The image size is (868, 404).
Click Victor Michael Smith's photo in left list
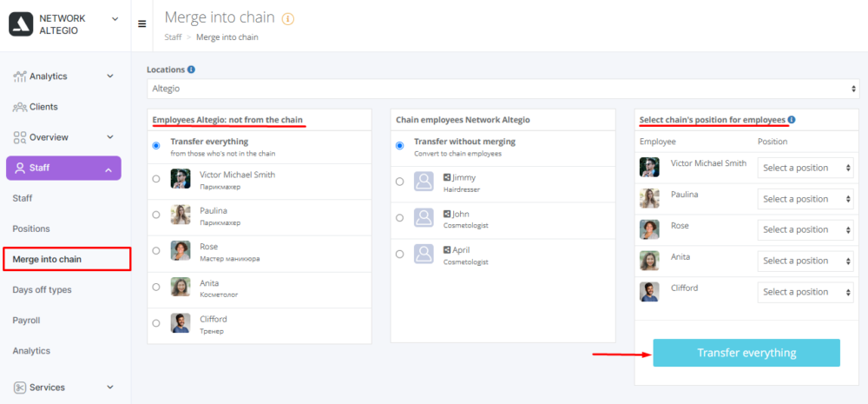pos(181,179)
